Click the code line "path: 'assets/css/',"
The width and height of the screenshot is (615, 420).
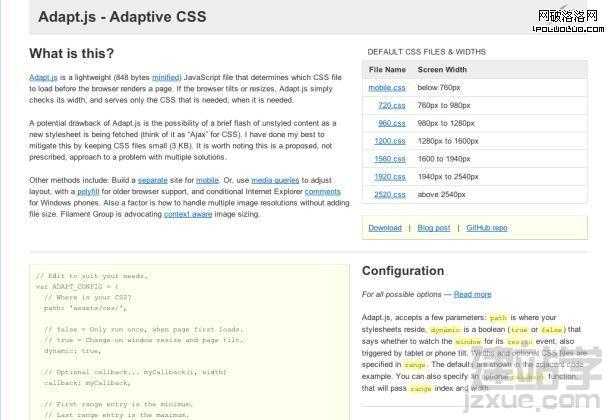pos(85,308)
